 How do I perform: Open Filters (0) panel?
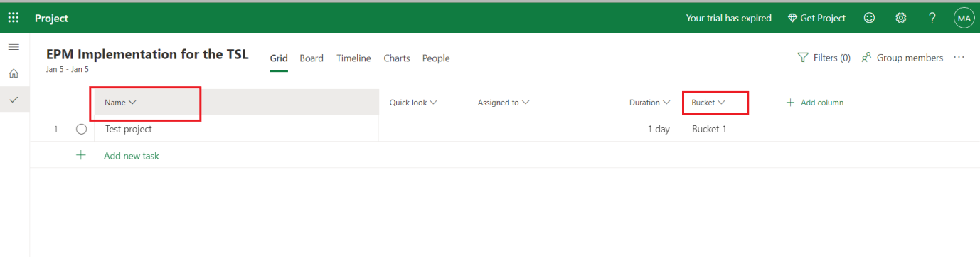point(824,58)
